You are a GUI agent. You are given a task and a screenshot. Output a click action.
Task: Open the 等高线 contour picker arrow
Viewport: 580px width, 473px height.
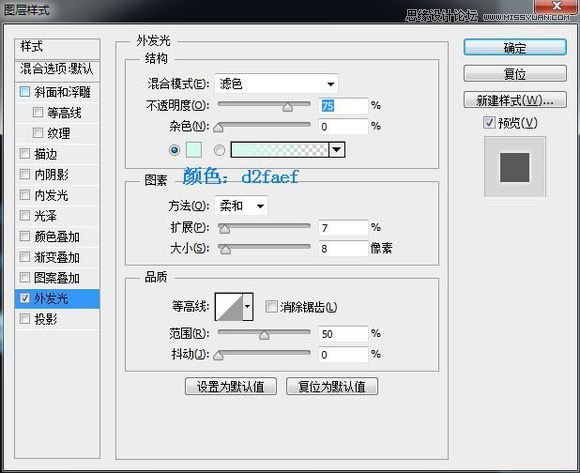click(248, 307)
